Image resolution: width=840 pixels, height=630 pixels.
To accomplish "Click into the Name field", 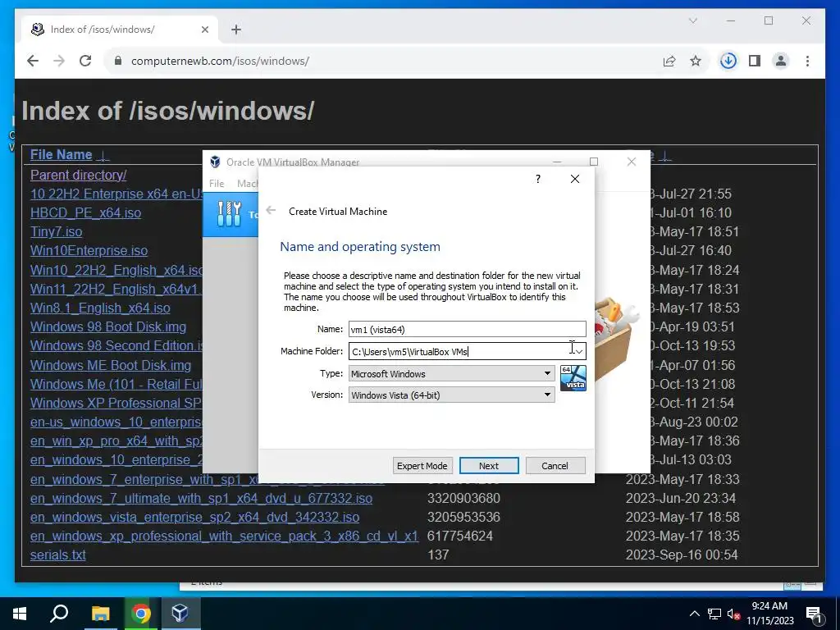I will pyautogui.click(x=467, y=330).
